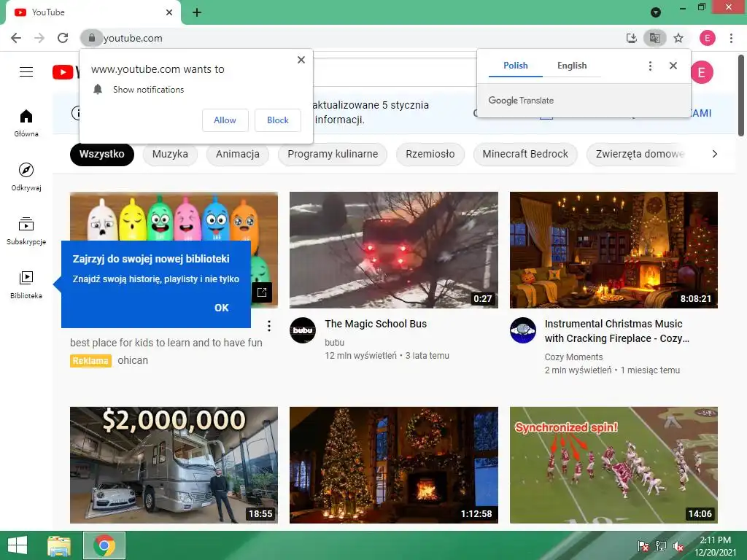Click the address bar URL youtube.com
The image size is (747, 560).
coord(133,38)
